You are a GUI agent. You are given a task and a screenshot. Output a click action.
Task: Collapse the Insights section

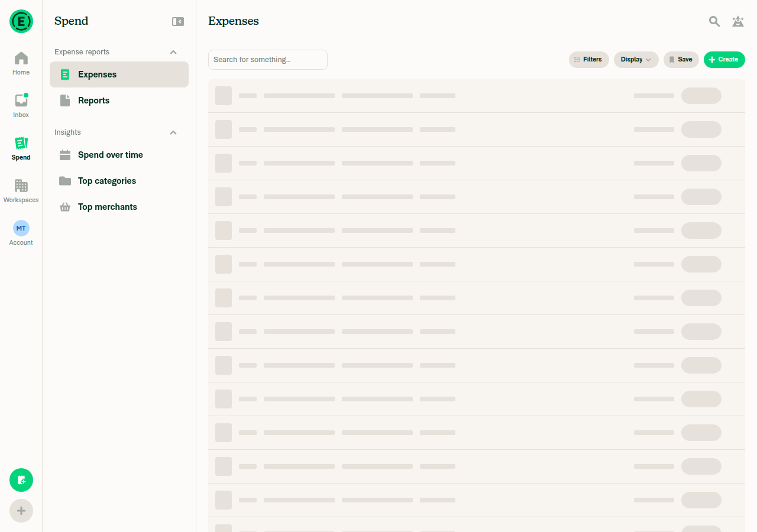173,132
